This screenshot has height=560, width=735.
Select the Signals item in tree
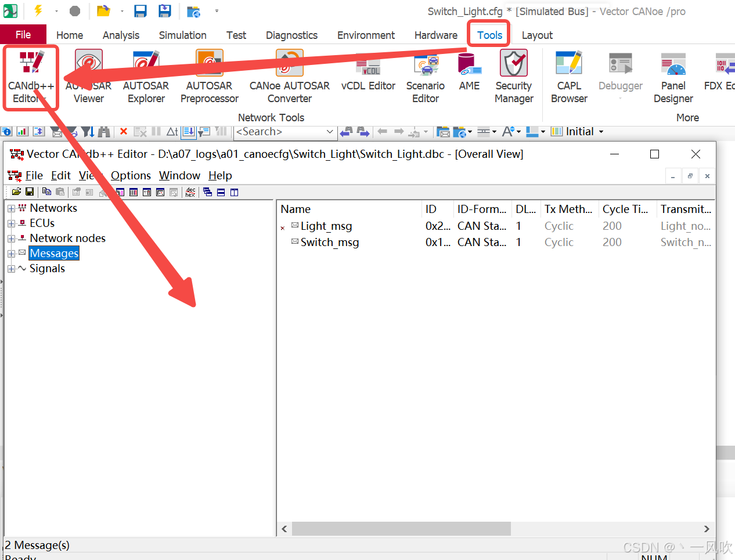(47, 269)
